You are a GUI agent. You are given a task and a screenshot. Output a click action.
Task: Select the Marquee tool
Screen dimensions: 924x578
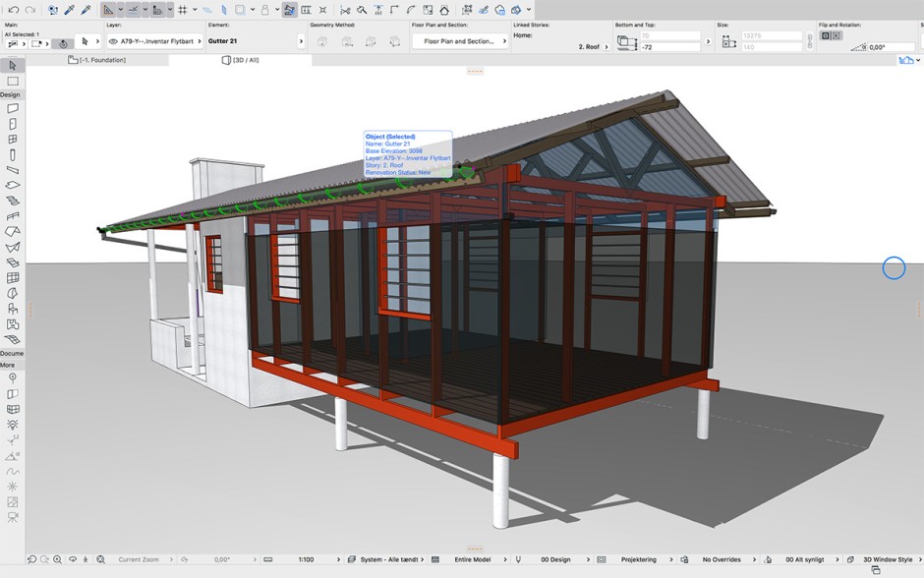[13, 81]
